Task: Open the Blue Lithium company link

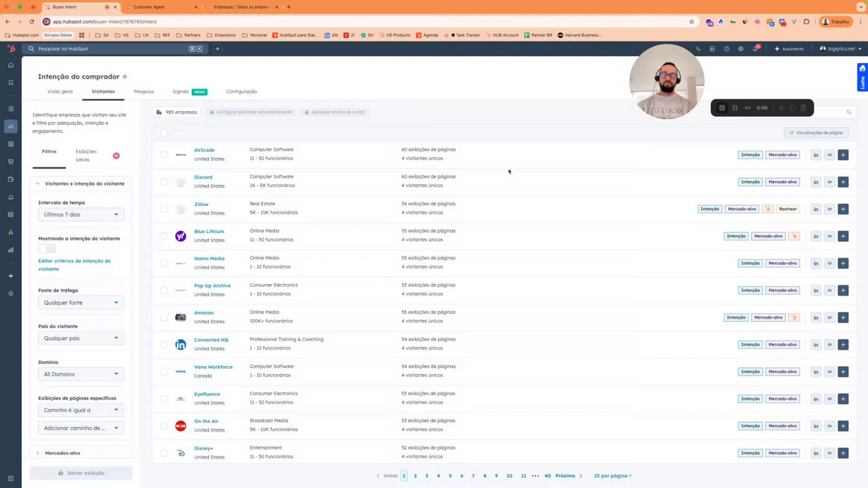Action: [209, 231]
